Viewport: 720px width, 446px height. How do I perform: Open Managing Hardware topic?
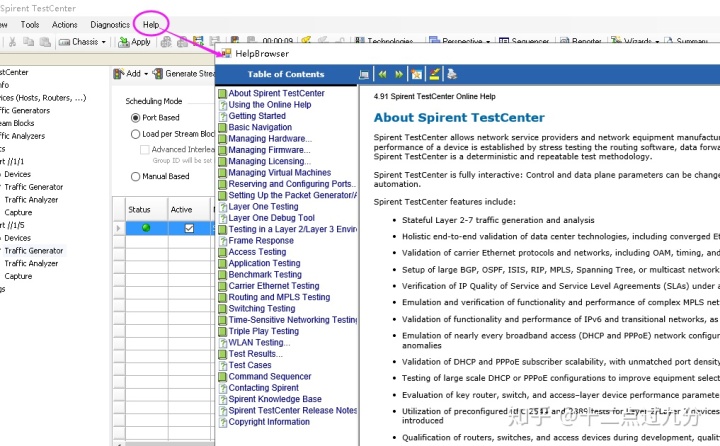click(x=270, y=139)
